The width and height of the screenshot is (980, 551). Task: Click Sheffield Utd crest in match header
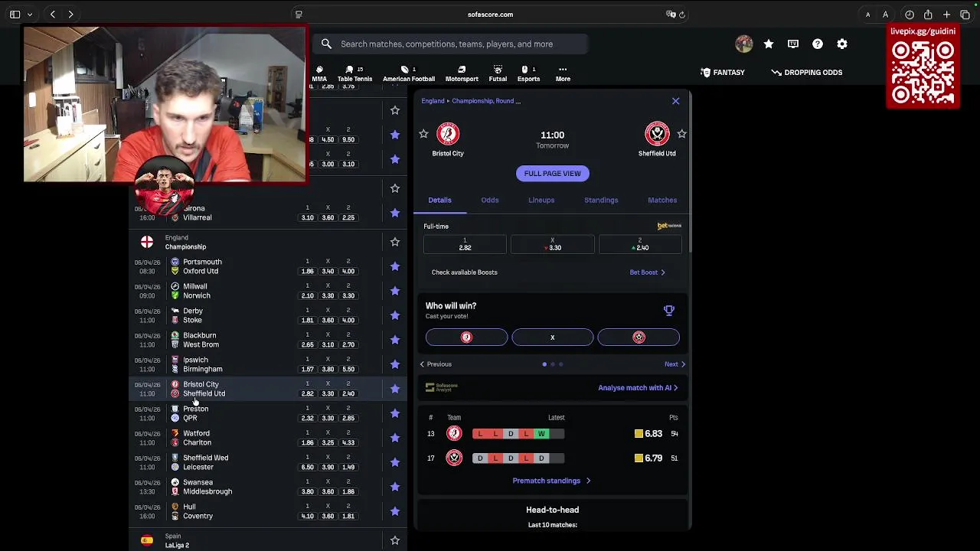click(x=657, y=134)
